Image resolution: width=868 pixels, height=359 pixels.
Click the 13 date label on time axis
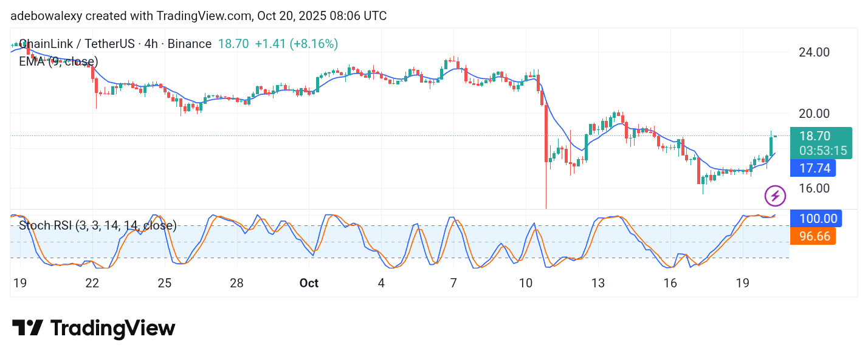pyautogui.click(x=598, y=283)
